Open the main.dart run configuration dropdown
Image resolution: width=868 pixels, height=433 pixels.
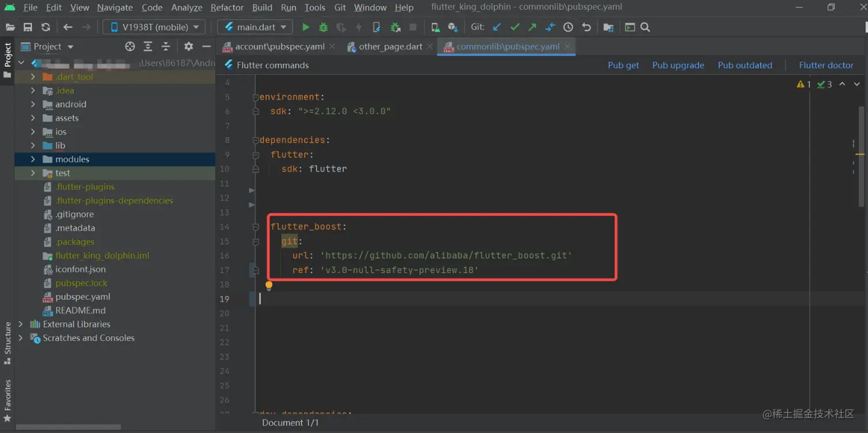(x=255, y=27)
